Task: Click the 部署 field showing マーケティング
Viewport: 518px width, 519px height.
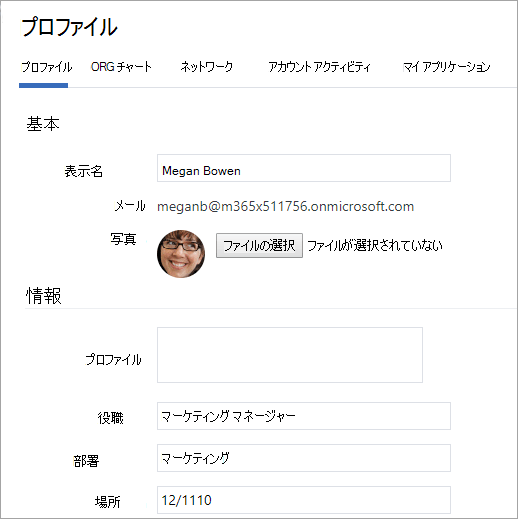Action: tap(304, 458)
